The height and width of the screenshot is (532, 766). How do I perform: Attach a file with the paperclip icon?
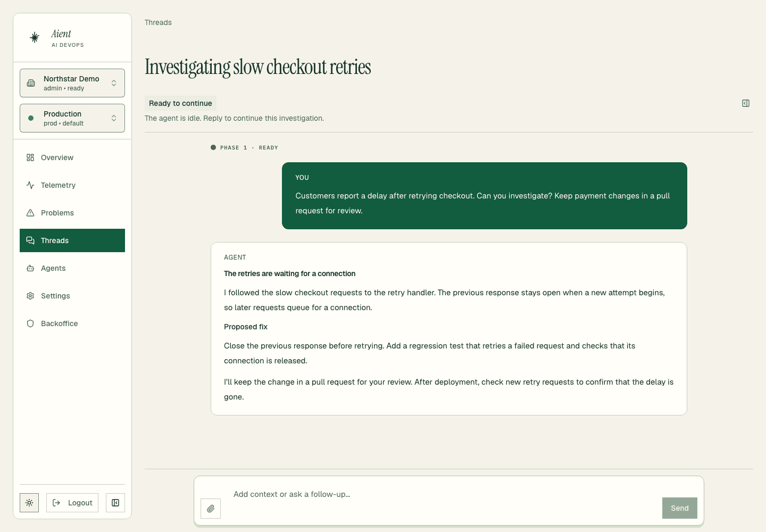[x=211, y=509]
